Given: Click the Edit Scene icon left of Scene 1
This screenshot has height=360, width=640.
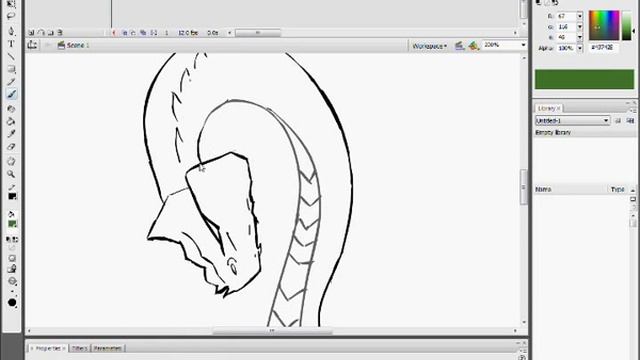Looking at the screenshot, I should (x=32, y=45).
